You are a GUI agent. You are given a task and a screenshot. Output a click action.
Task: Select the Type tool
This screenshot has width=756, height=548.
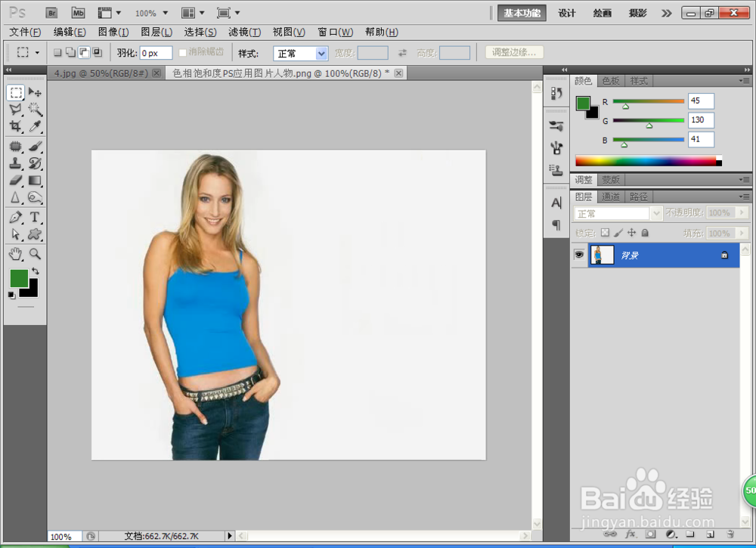coord(35,217)
